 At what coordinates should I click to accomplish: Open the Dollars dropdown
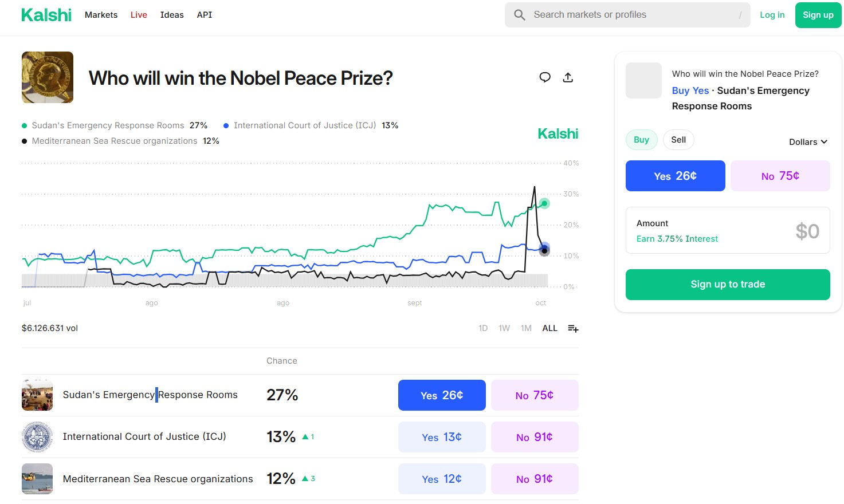pos(808,142)
